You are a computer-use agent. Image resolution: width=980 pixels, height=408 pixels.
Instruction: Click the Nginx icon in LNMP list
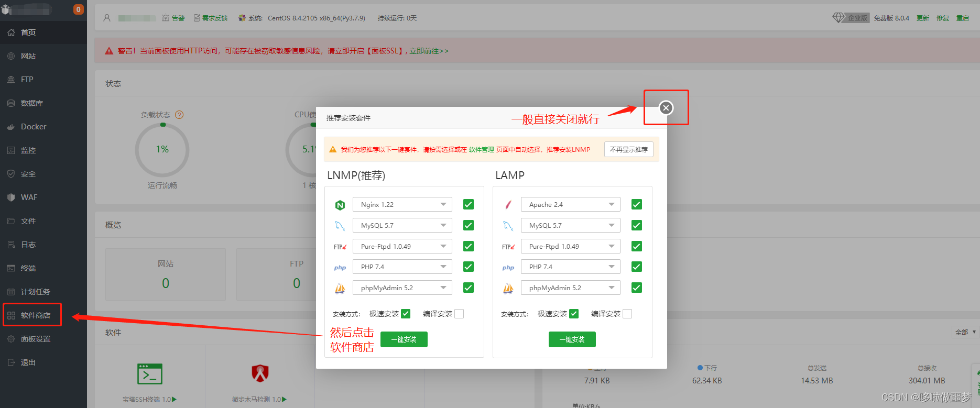coord(340,205)
